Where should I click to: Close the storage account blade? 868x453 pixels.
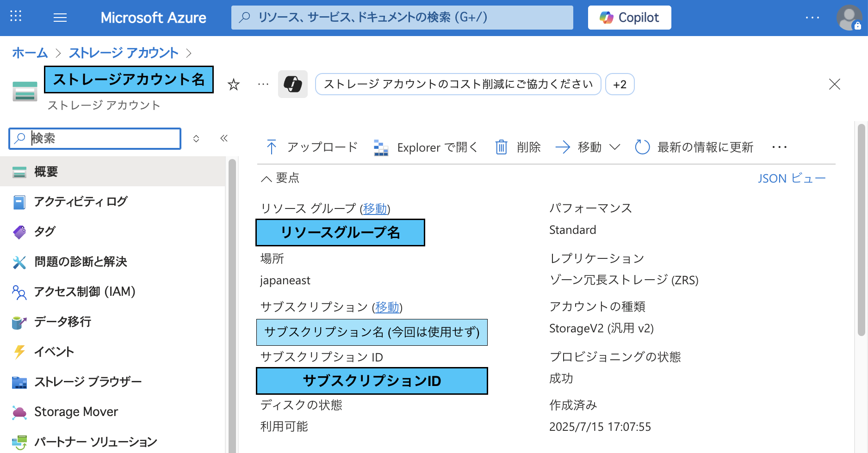tap(835, 84)
